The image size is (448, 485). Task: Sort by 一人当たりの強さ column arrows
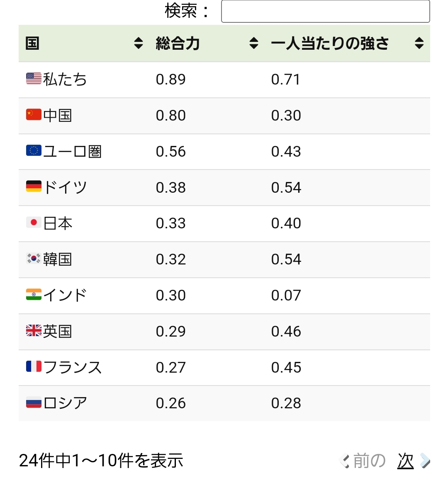(x=419, y=43)
